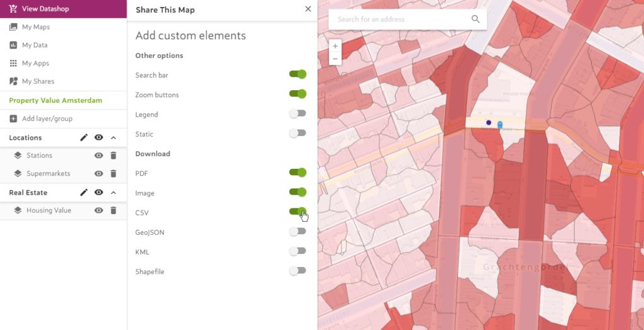Click Add layer/group label
The height and width of the screenshot is (330, 644).
[47, 118]
